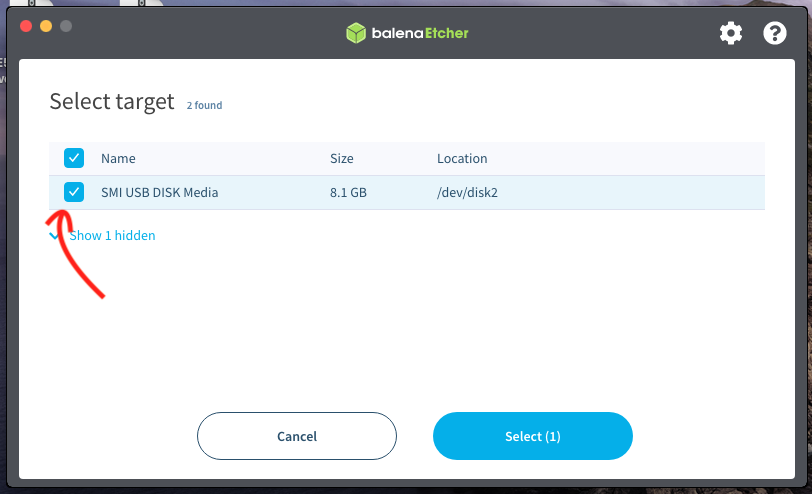Click the Location column header
This screenshot has width=812, height=494.
tap(462, 158)
